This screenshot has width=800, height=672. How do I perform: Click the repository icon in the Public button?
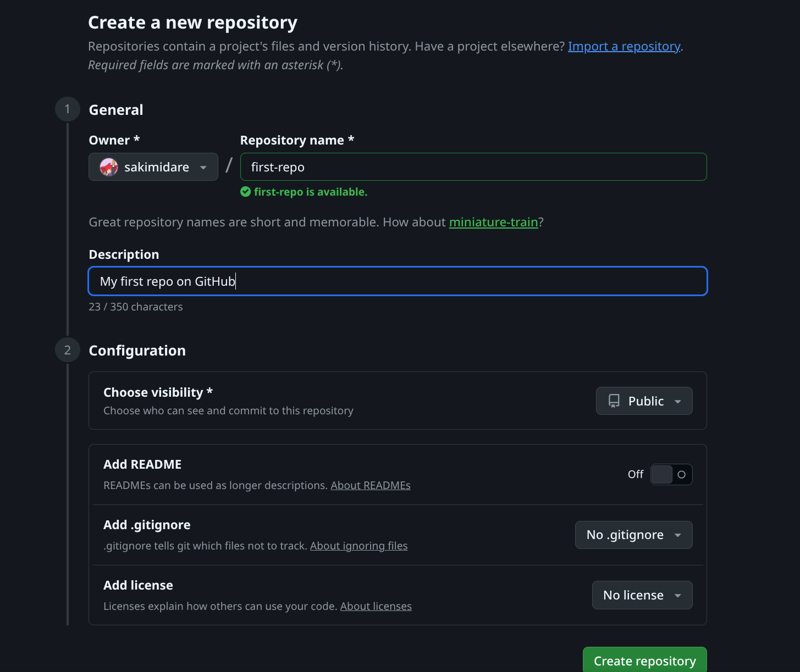pos(614,401)
